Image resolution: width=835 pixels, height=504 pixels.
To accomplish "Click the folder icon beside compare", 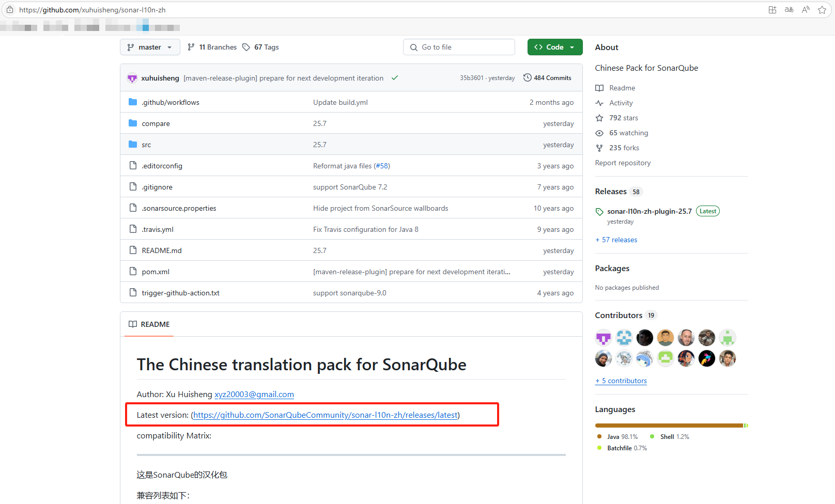I will coord(133,123).
